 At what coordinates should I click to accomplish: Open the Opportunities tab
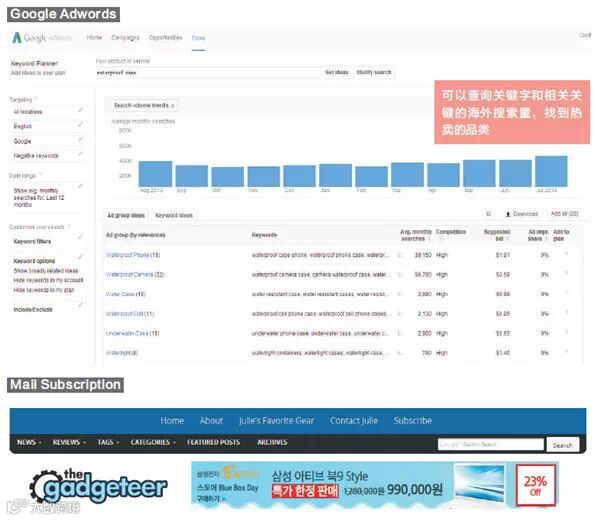pos(165,37)
